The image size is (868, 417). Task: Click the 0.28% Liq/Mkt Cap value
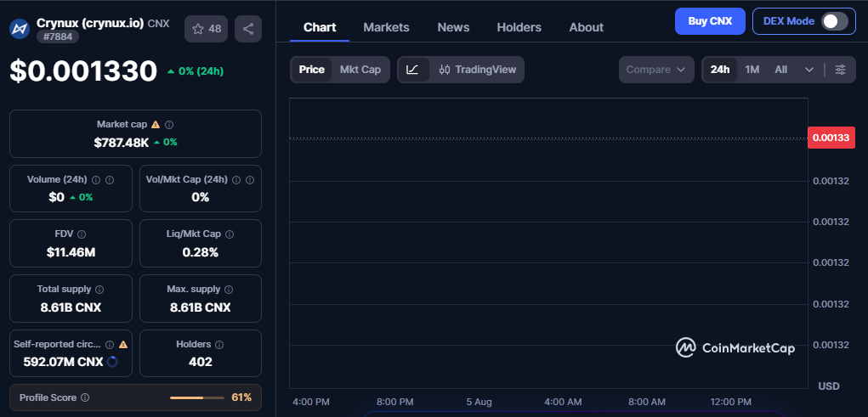click(x=201, y=253)
